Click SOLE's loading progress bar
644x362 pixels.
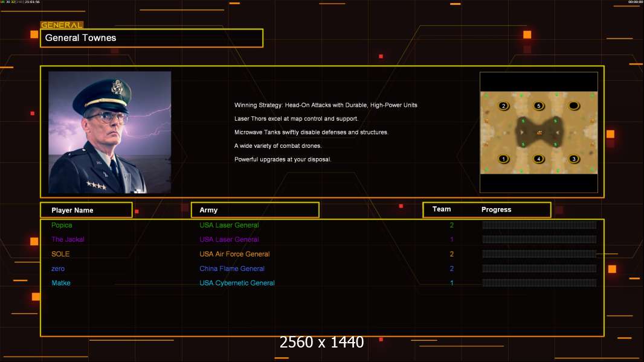click(539, 254)
